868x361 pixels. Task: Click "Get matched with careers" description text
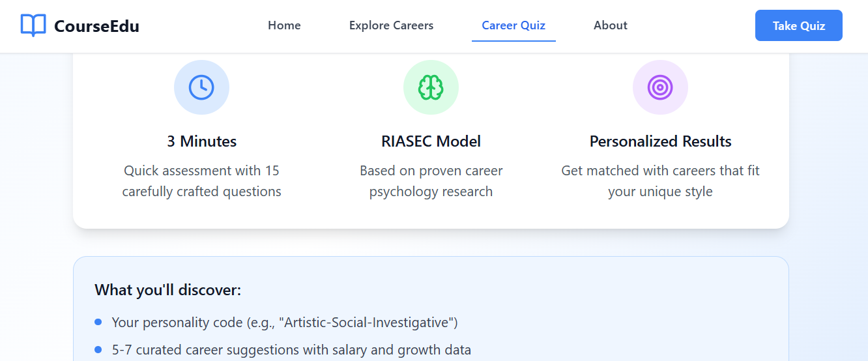pos(660,171)
